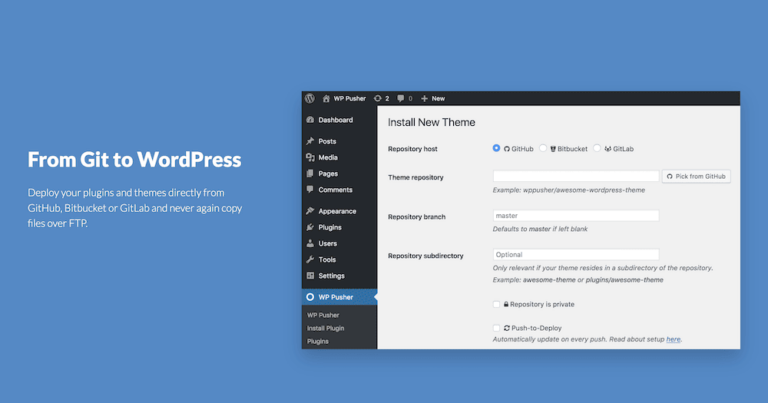Open the Install Plugin submenu item
Image resolution: width=768 pixels, height=403 pixels.
click(x=325, y=328)
